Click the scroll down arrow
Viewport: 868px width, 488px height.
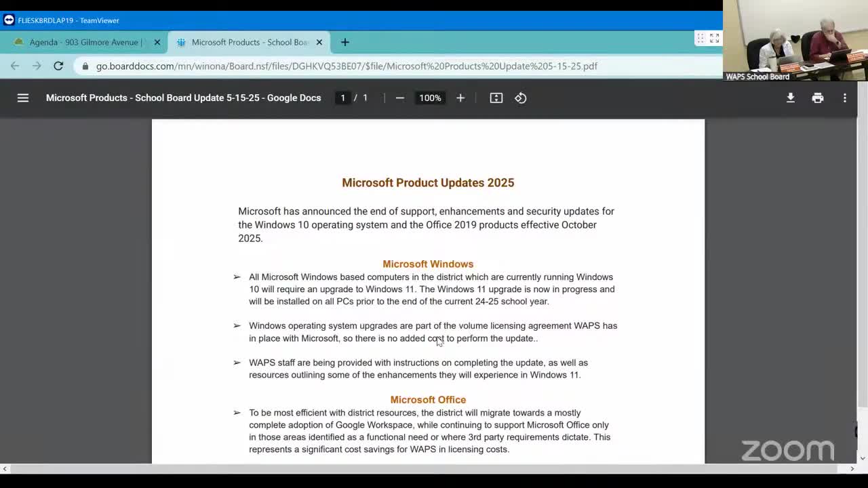point(863,459)
